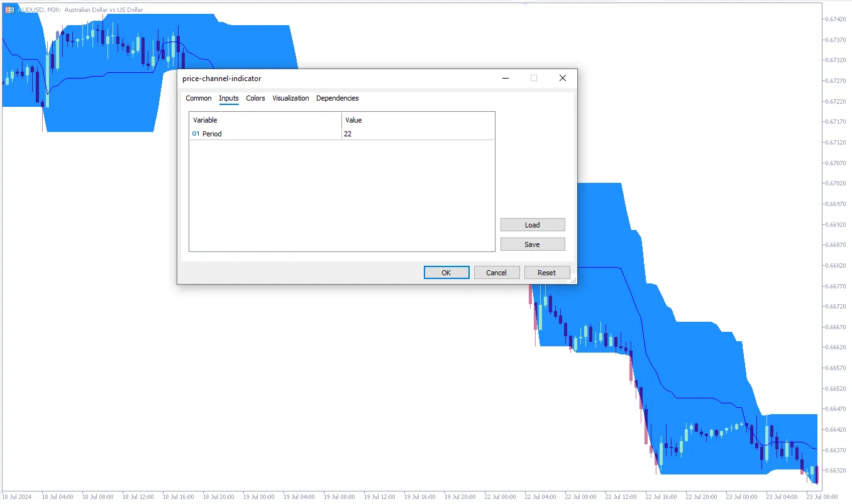This screenshot has width=852, height=504.
Task: Click the 0.67420 price scale label
Action: pyautogui.click(x=835, y=19)
